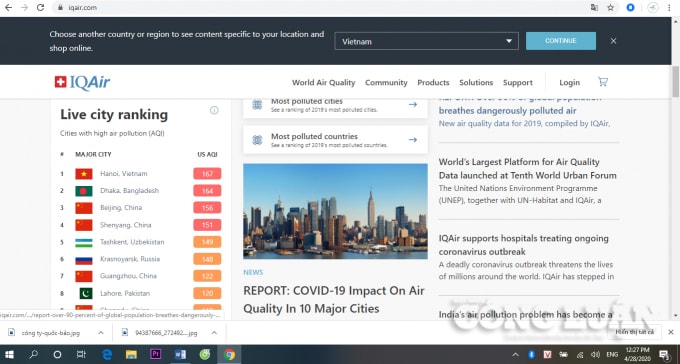Screen dimensions: 680x364
Task: Open File Explorer from taskbar
Action: click(x=131, y=354)
